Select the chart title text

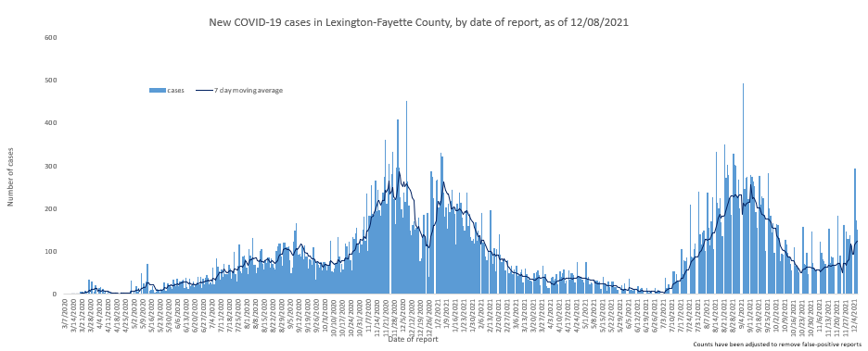click(418, 22)
